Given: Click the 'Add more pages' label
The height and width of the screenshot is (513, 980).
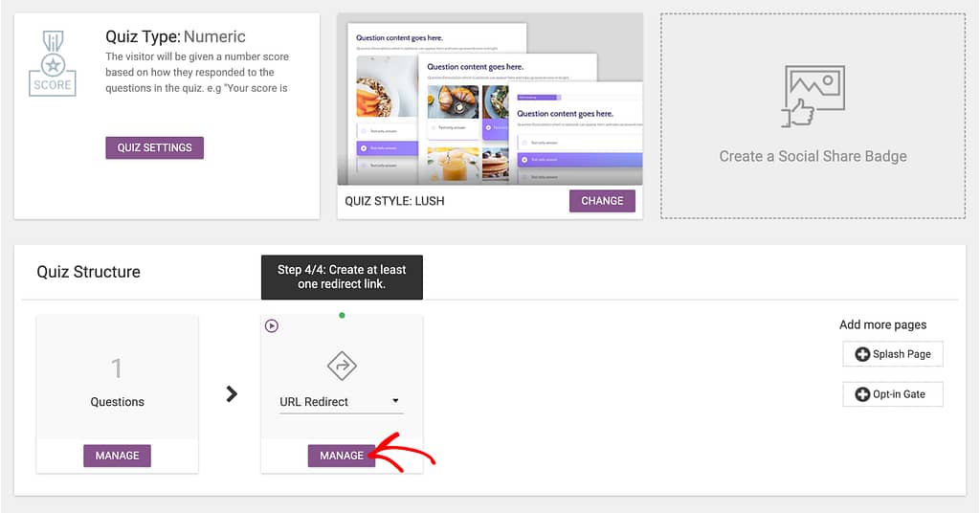Looking at the screenshot, I should click(x=882, y=324).
